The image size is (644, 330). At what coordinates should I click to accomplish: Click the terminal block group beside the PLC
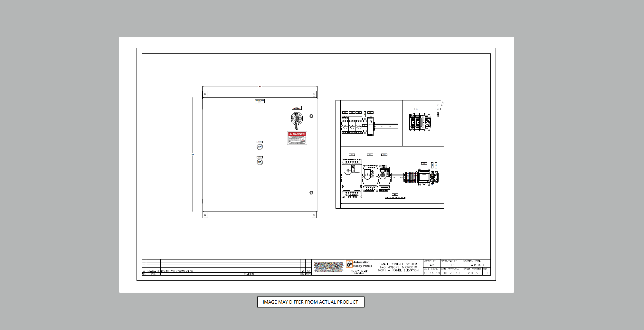click(410, 177)
